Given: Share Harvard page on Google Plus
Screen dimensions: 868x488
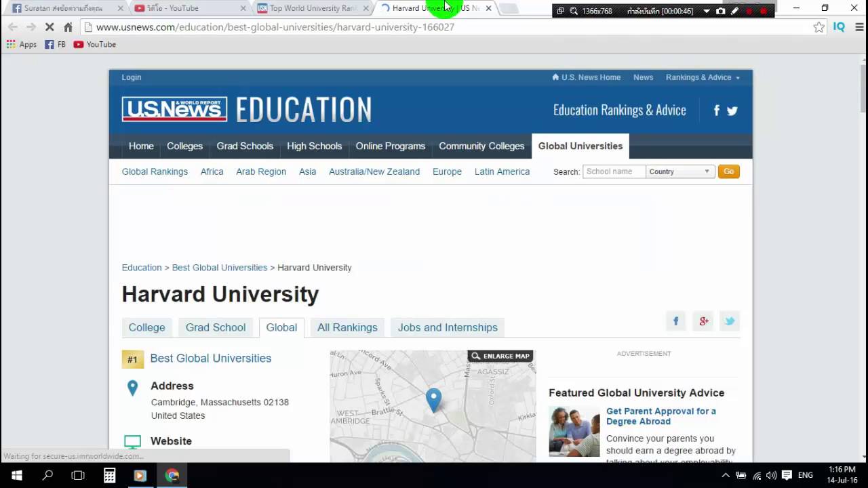Looking at the screenshot, I should pyautogui.click(x=703, y=321).
